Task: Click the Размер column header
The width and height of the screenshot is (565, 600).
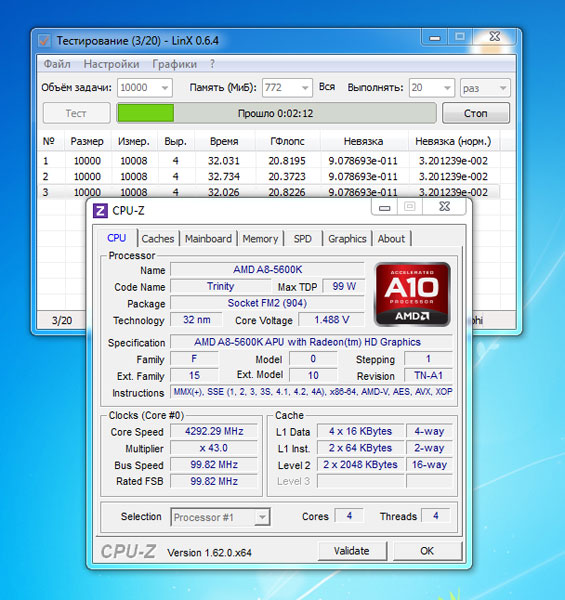Action: point(87,141)
